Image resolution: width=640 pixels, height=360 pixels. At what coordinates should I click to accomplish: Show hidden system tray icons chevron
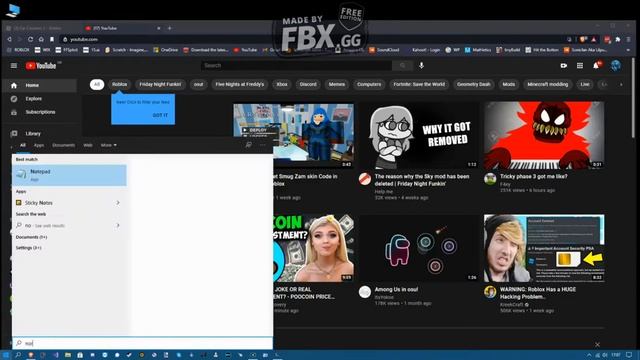[589, 355]
